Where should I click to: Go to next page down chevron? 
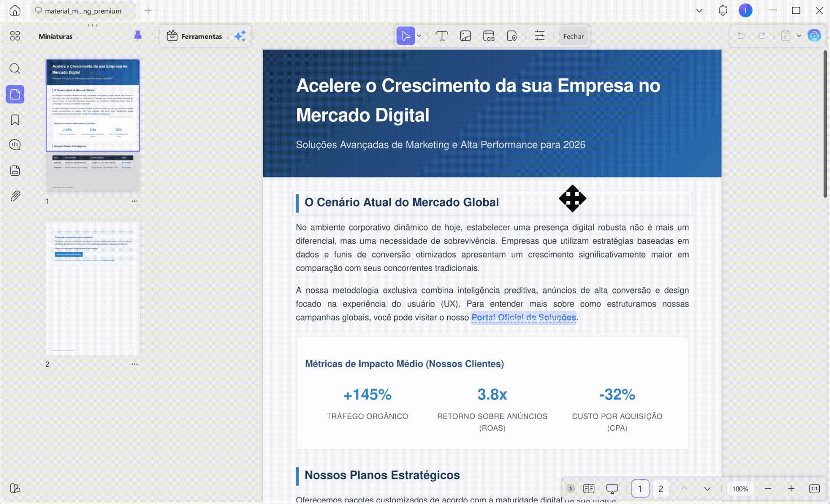point(707,488)
